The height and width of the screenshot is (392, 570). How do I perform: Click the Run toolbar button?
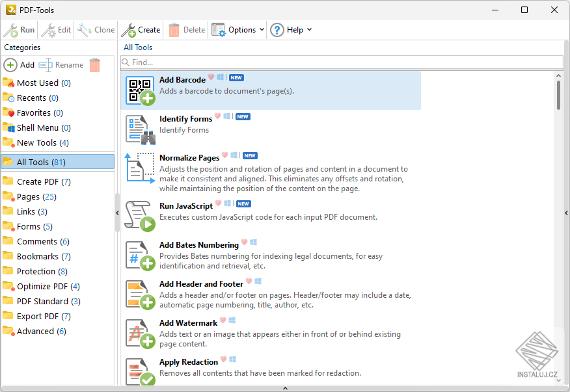pos(19,30)
